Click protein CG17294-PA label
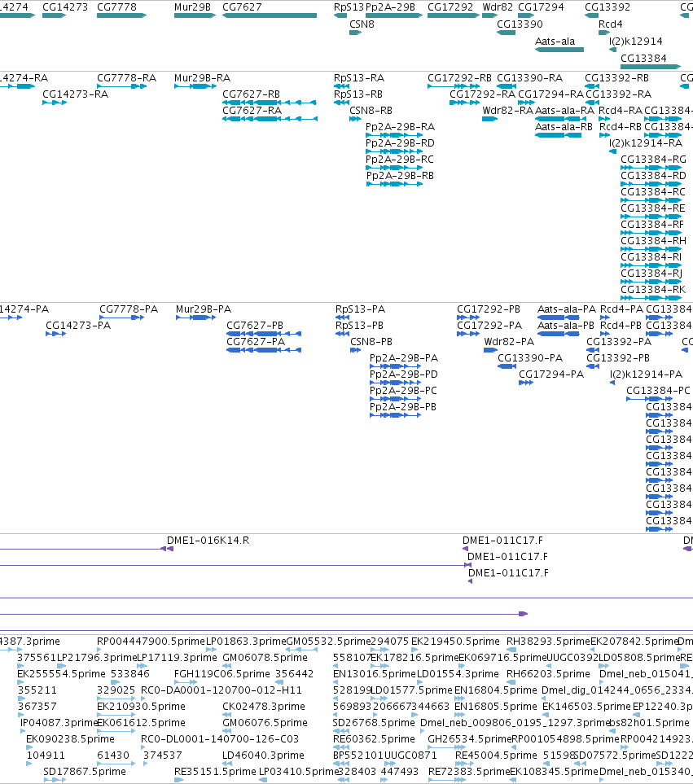The image size is (693, 784). 551,374
